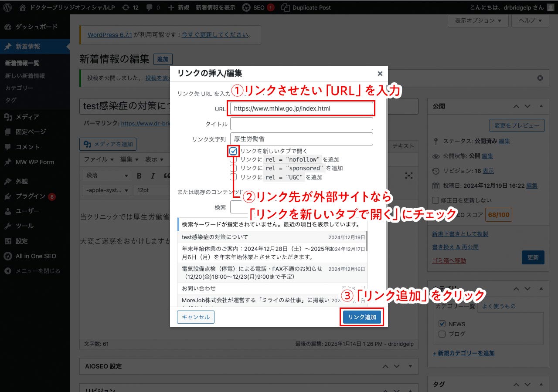This screenshot has width=558, height=392.
Task: Click the plus 新規 item in admin bar
Action: pos(178,7)
